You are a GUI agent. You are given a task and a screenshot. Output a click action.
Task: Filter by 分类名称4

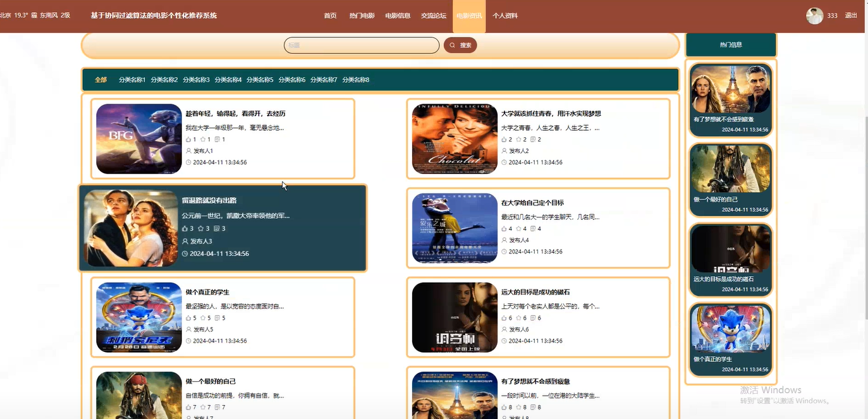point(228,80)
